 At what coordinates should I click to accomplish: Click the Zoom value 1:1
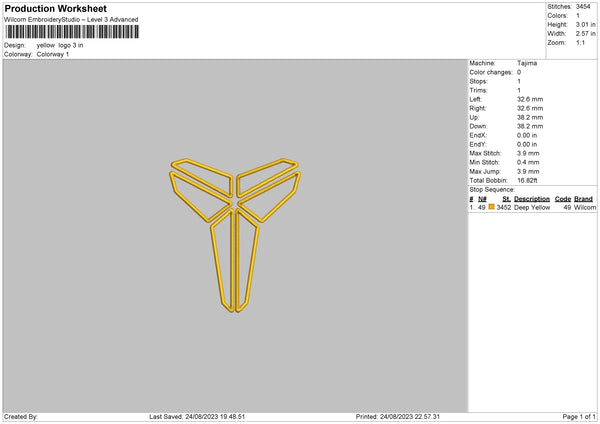pyautogui.click(x=580, y=43)
